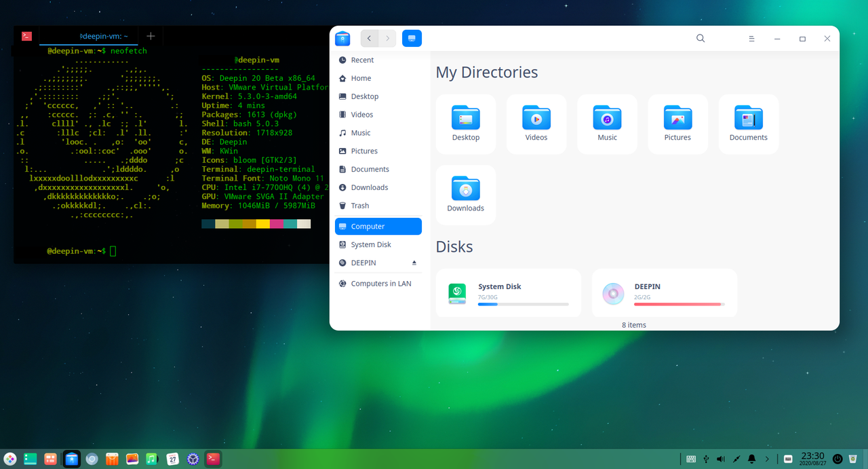868x469 pixels.
Task: Click the yellow neofetch color block
Action: click(x=263, y=224)
